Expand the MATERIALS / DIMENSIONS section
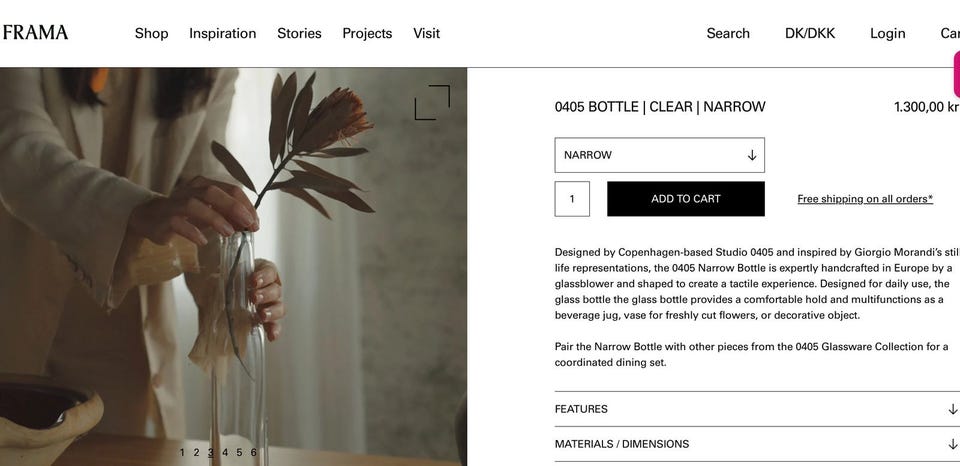The height and width of the screenshot is (466, 960). click(756, 444)
